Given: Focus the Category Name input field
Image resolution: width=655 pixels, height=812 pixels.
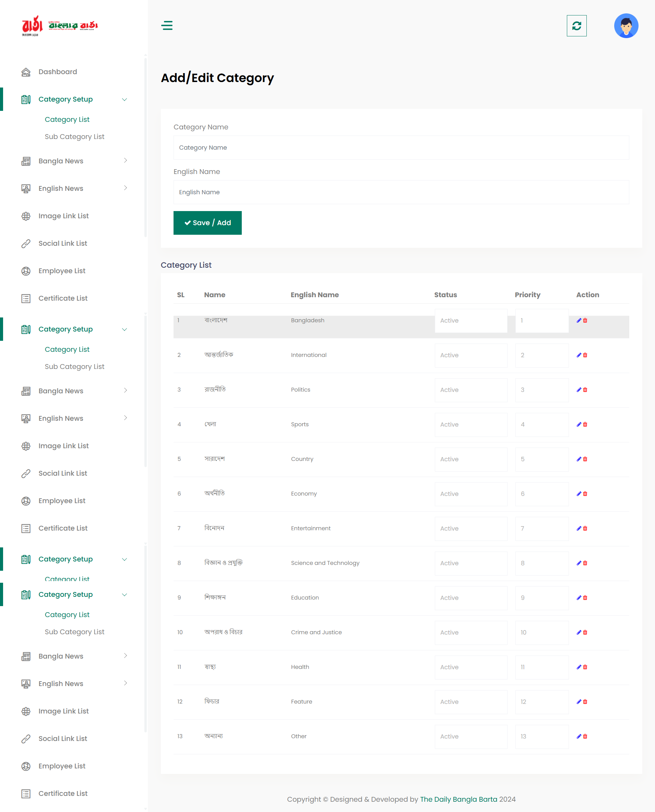Looking at the screenshot, I should (401, 148).
